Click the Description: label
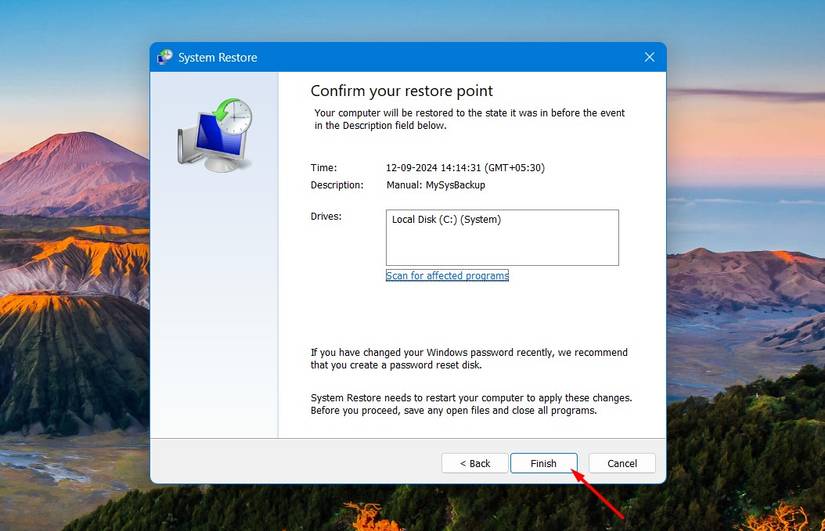This screenshot has width=825, height=531. 337,185
